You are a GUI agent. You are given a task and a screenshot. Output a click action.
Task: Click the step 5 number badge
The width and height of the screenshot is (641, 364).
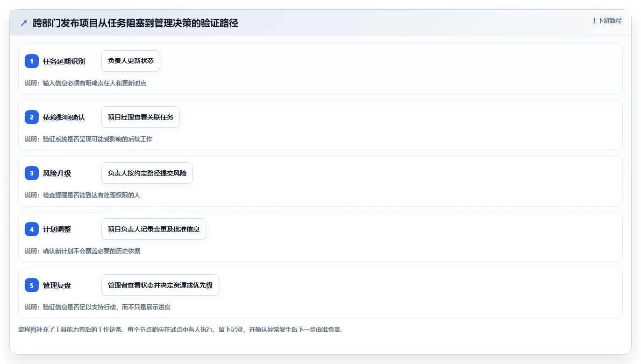click(32, 285)
